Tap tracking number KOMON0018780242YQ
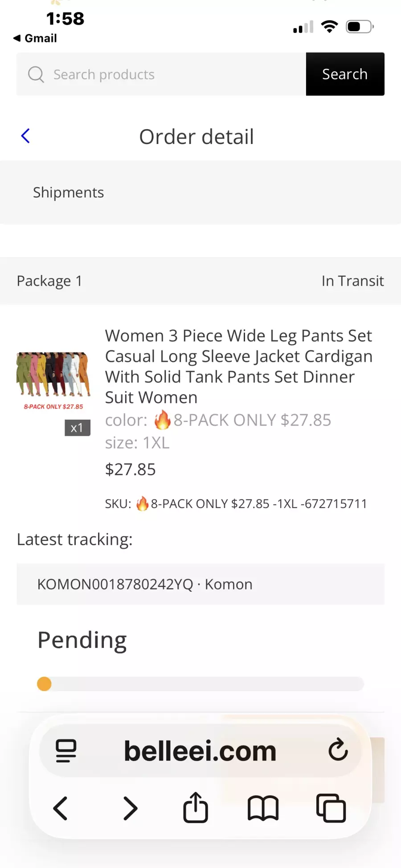Screen dimensions: 401x868 point(115,584)
